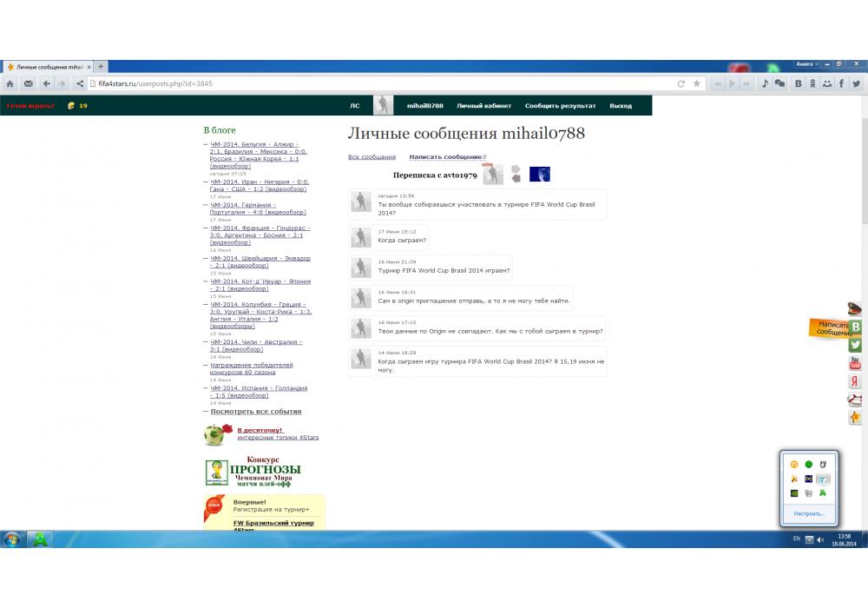Viewport: 868px width, 608px height.
Task: Open a new browser tab
Action: coord(101,66)
